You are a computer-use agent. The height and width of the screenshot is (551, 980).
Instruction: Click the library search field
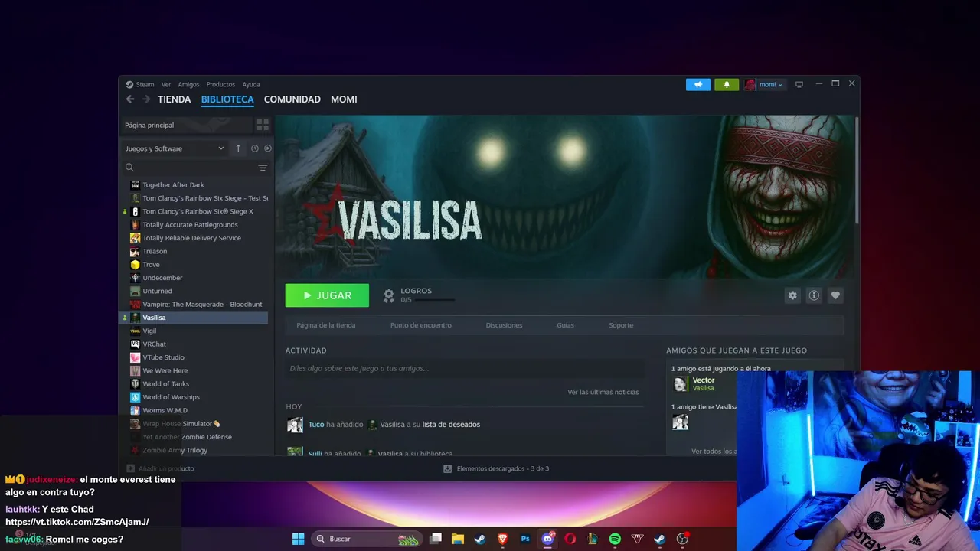tap(189, 168)
